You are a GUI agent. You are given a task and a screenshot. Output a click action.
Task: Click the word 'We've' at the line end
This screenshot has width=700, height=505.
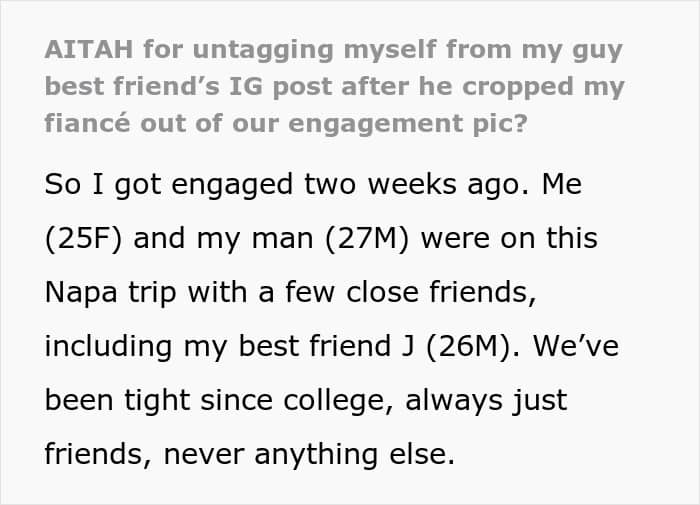click(576, 346)
